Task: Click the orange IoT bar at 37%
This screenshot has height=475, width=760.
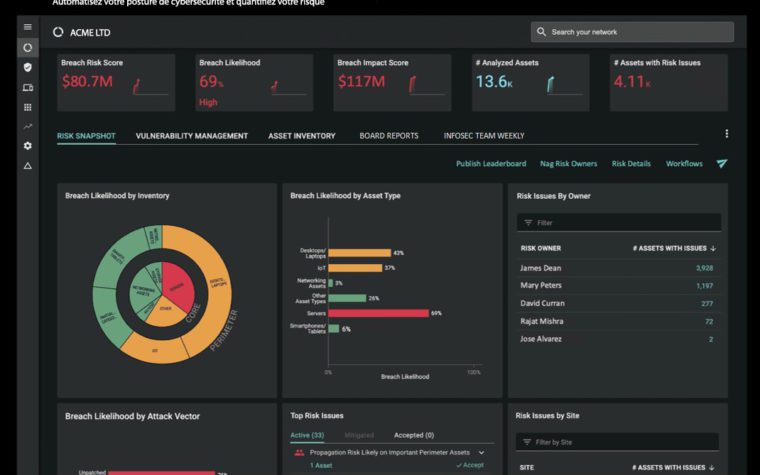Action: [x=355, y=268]
